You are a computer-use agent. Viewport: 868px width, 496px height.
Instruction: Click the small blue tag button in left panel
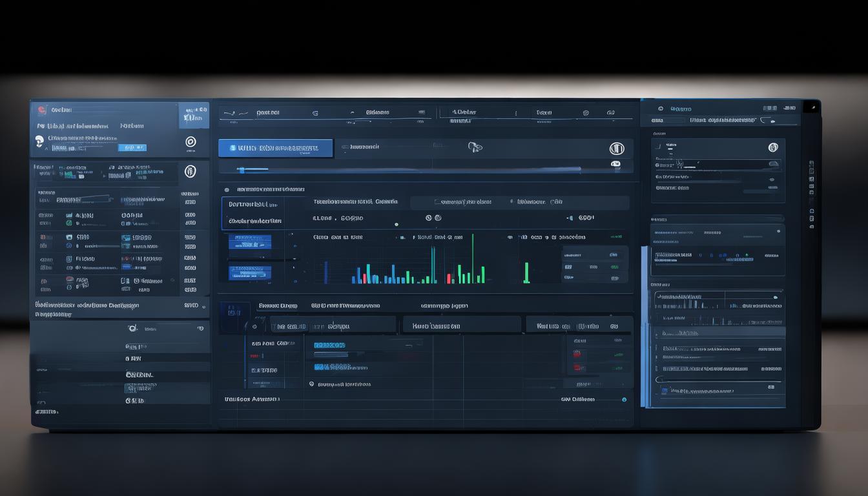(x=132, y=148)
